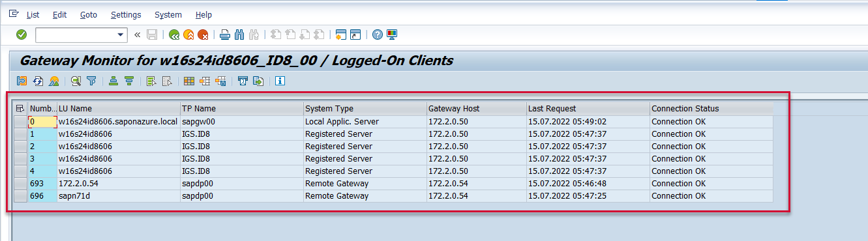Click the Connection Status column header

[x=711, y=109]
